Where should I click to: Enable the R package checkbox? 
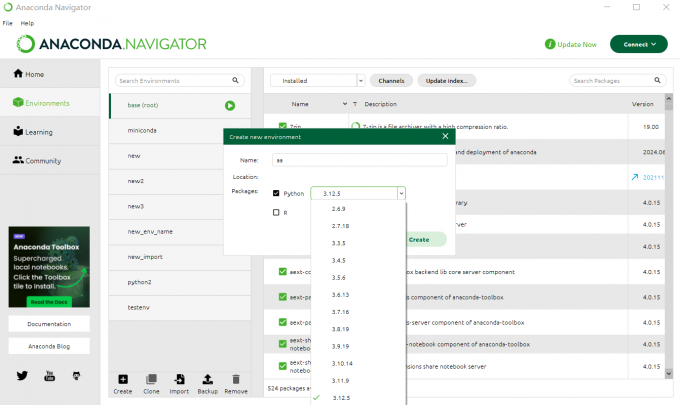pyautogui.click(x=276, y=212)
